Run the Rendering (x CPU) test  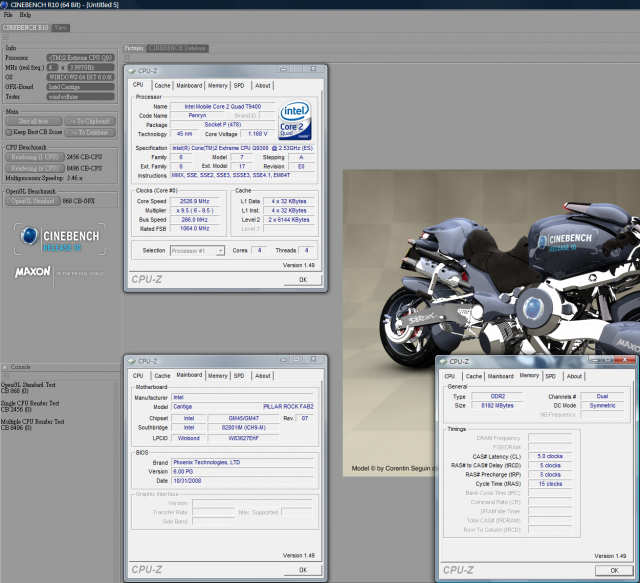[x=35, y=168]
